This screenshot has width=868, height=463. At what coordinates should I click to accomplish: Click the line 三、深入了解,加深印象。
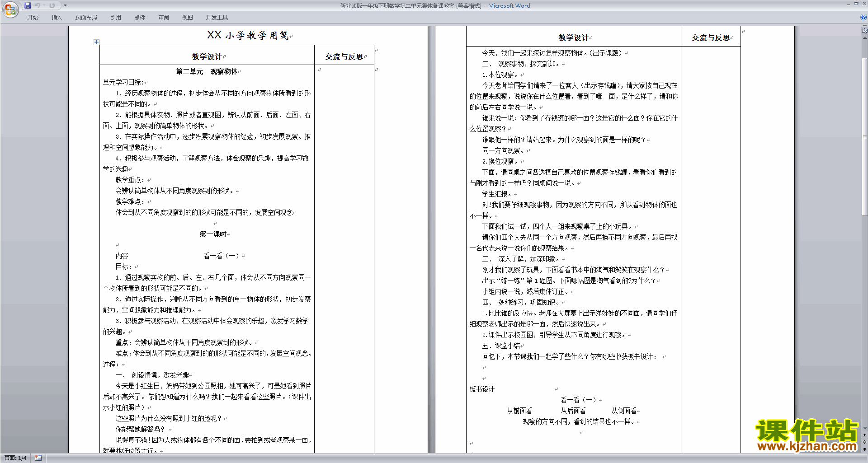[x=521, y=259]
